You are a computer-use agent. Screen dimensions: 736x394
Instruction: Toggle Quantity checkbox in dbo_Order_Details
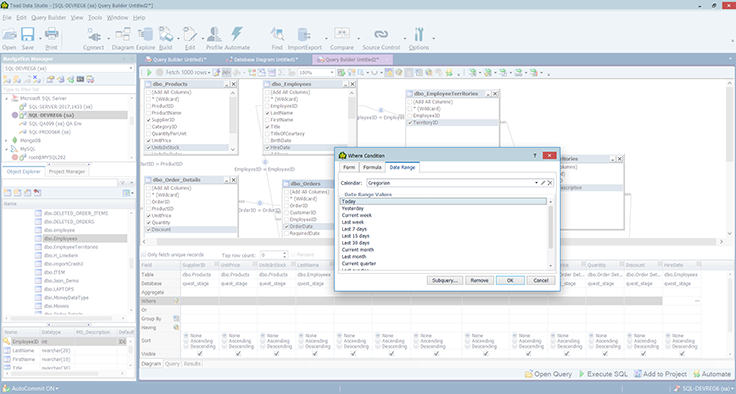point(148,223)
